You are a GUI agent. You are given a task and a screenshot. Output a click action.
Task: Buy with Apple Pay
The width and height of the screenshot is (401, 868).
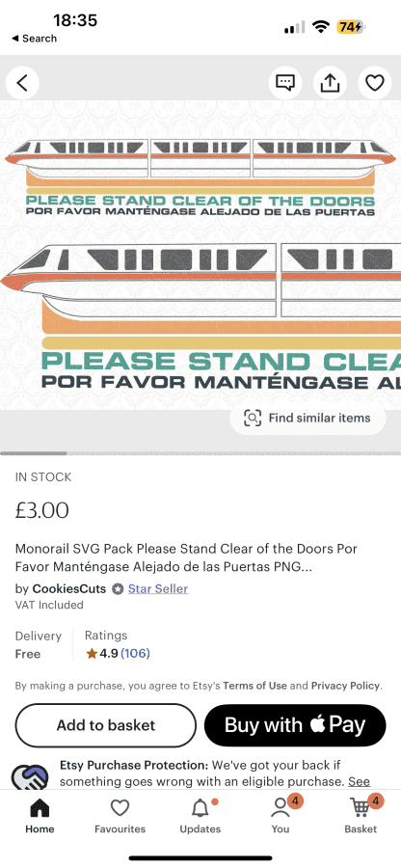pos(295,725)
